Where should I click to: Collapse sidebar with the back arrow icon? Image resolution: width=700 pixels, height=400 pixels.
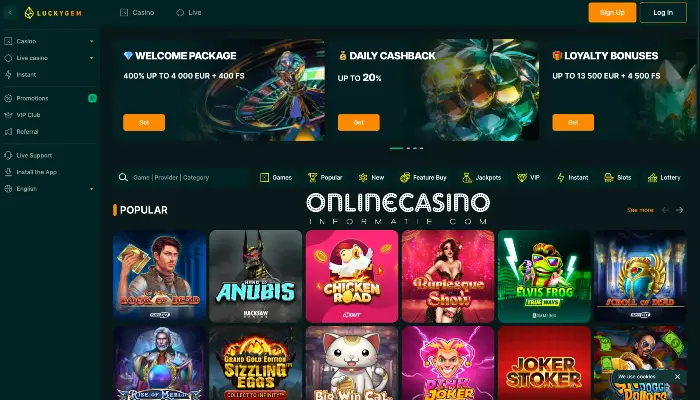coord(10,12)
